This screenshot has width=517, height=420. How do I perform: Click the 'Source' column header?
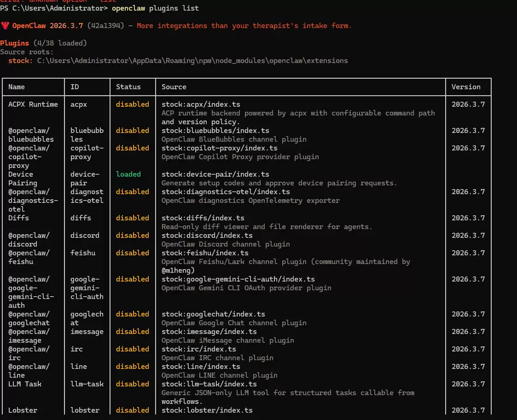174,86
